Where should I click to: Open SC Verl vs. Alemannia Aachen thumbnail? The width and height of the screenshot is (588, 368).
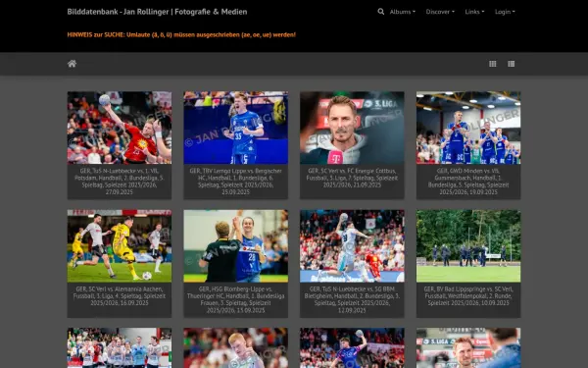coord(120,246)
